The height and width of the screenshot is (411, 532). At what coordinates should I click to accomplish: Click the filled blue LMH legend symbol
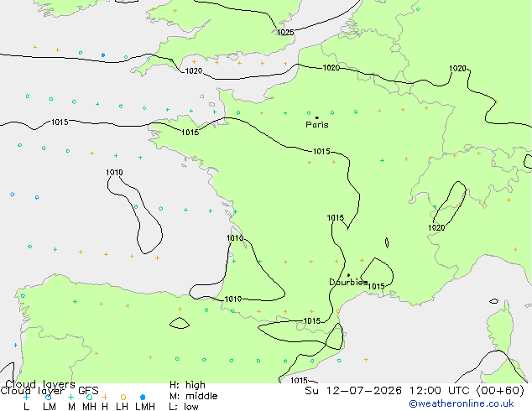[143, 397]
